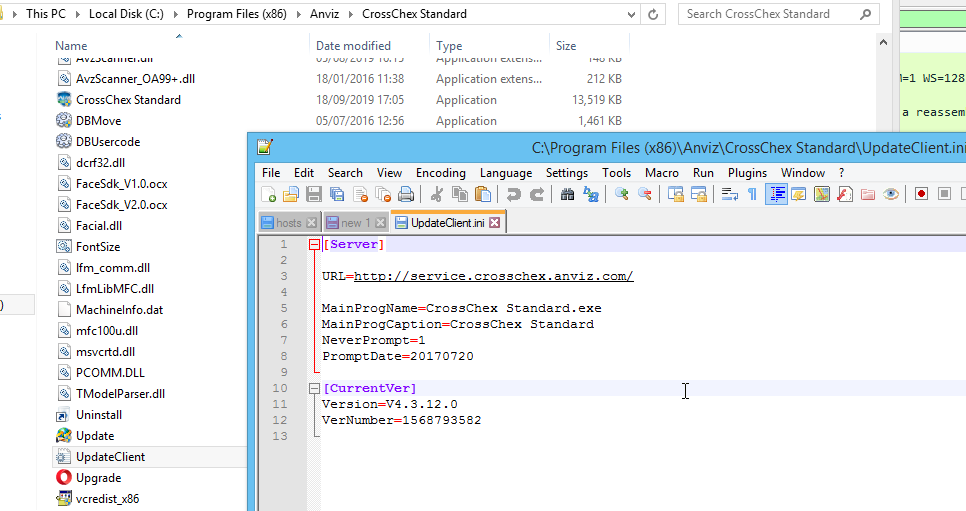
Task: Toggle synchronized horizontal scrolling
Action: tap(699, 195)
